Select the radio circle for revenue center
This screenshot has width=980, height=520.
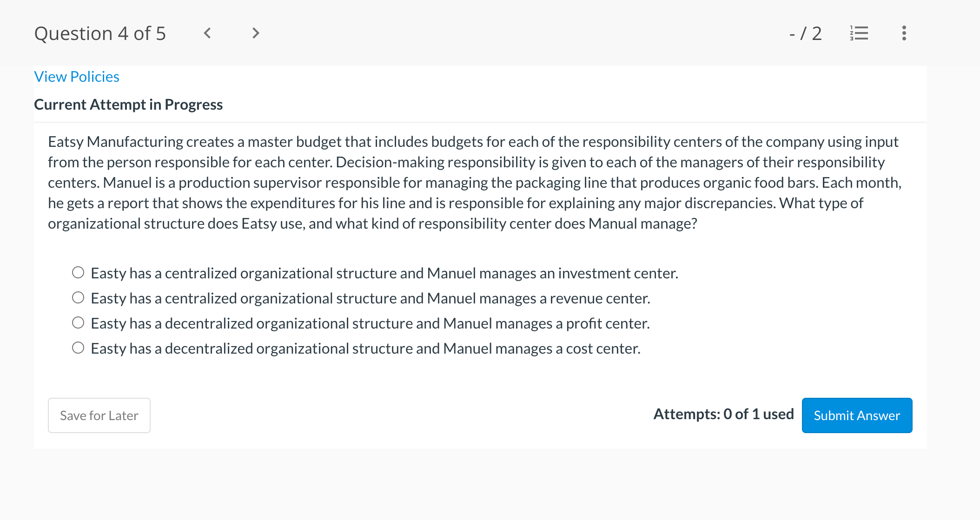78,297
